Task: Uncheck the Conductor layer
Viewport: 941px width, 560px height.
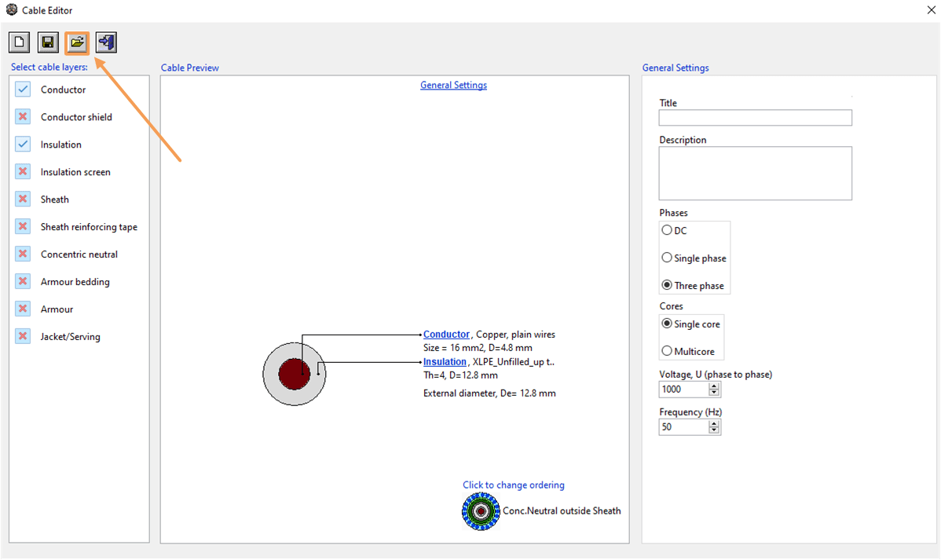Action: click(22, 89)
